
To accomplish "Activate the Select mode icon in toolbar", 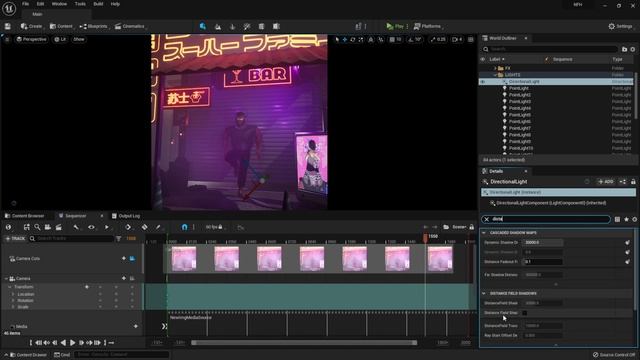I will 203,26.
